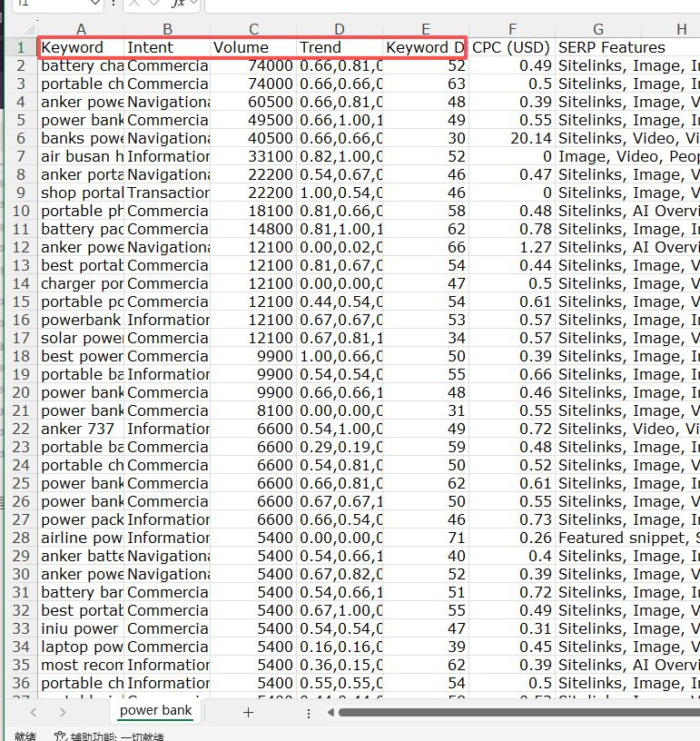Add a new sheet with plus button
Screen dimensions: 700x741
(248, 712)
